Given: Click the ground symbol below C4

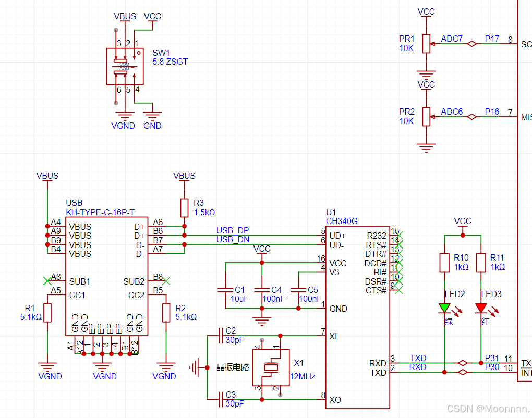Looking at the screenshot, I should coord(262,321).
